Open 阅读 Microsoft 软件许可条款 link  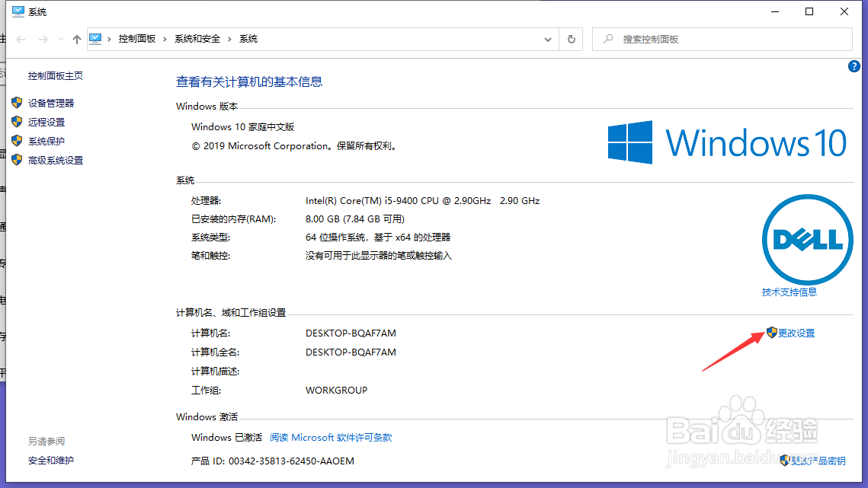click(x=331, y=438)
